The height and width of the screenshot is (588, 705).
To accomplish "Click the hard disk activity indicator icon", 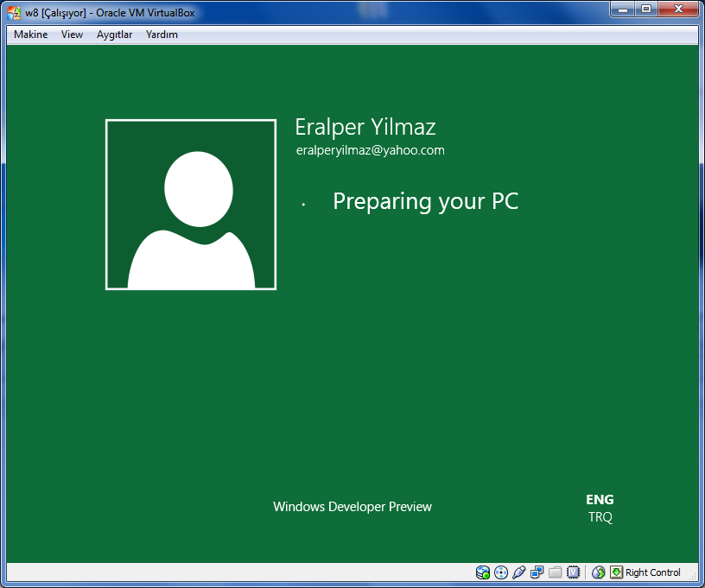I will click(x=482, y=572).
